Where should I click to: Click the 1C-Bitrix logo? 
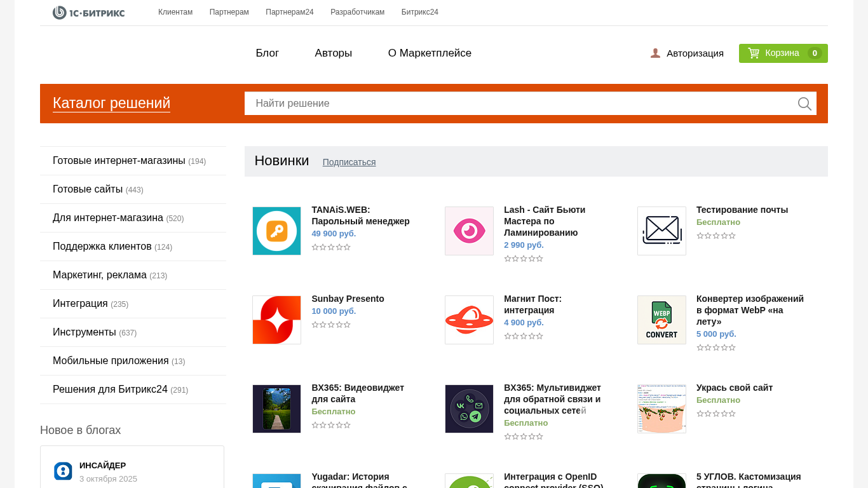[x=88, y=13]
